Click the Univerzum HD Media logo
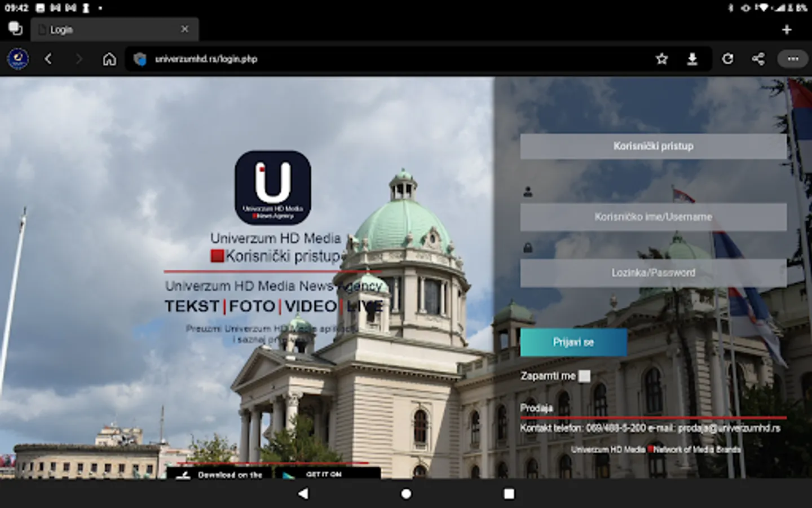812x508 pixels. [273, 187]
